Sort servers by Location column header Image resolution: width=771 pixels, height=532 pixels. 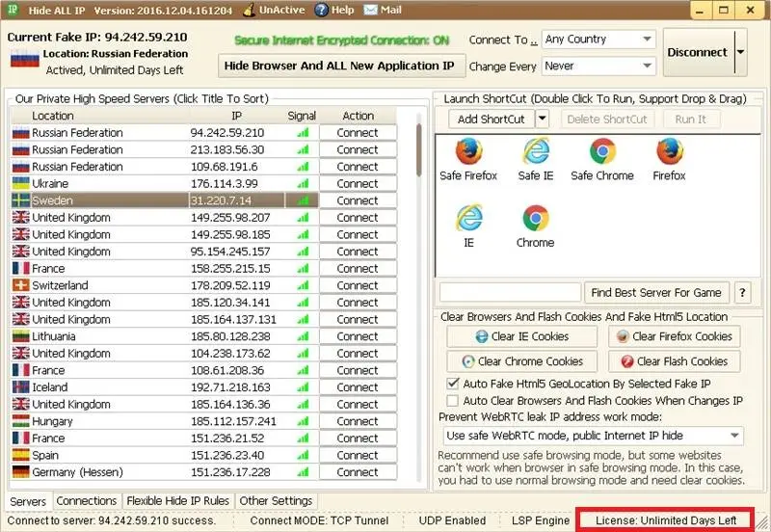click(100, 116)
